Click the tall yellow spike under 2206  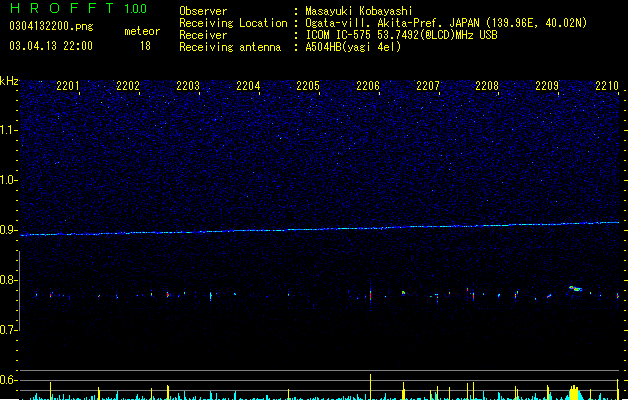[370, 387]
